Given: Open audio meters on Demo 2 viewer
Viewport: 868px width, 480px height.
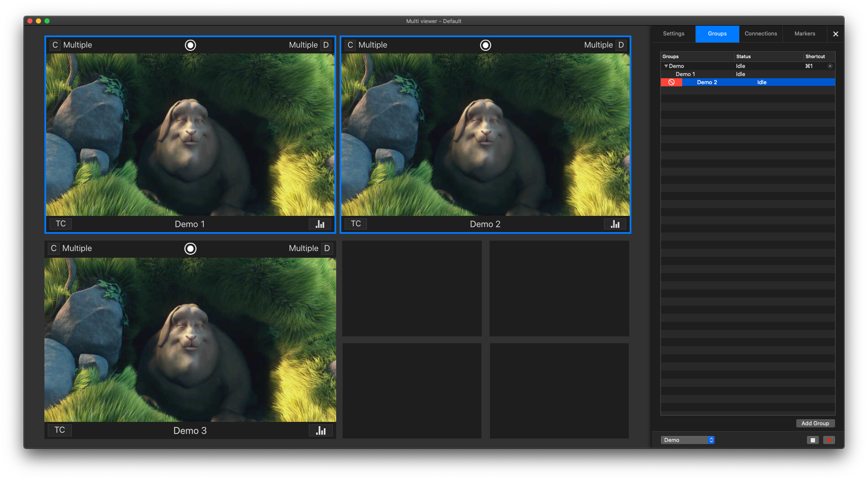Looking at the screenshot, I should [615, 224].
